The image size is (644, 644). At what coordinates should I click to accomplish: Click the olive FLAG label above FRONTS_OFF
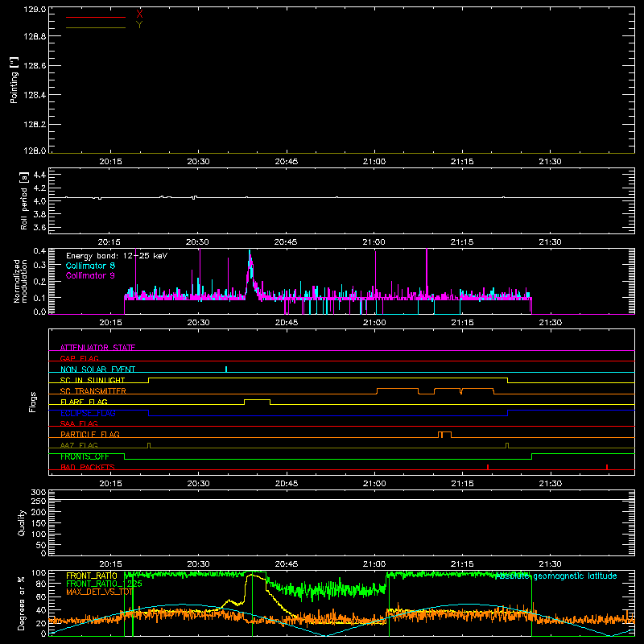tap(79, 445)
